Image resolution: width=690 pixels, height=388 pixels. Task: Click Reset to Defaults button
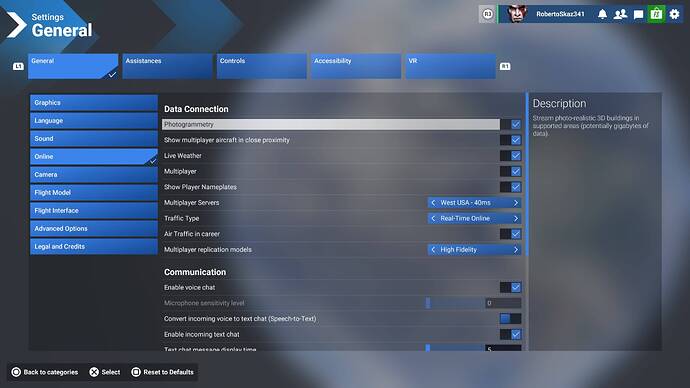click(x=162, y=372)
